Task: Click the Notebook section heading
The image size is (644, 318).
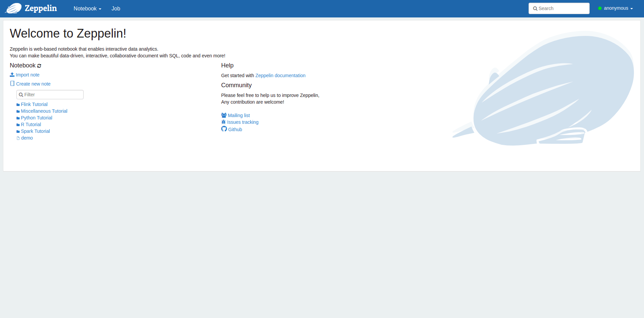Action: [22, 65]
